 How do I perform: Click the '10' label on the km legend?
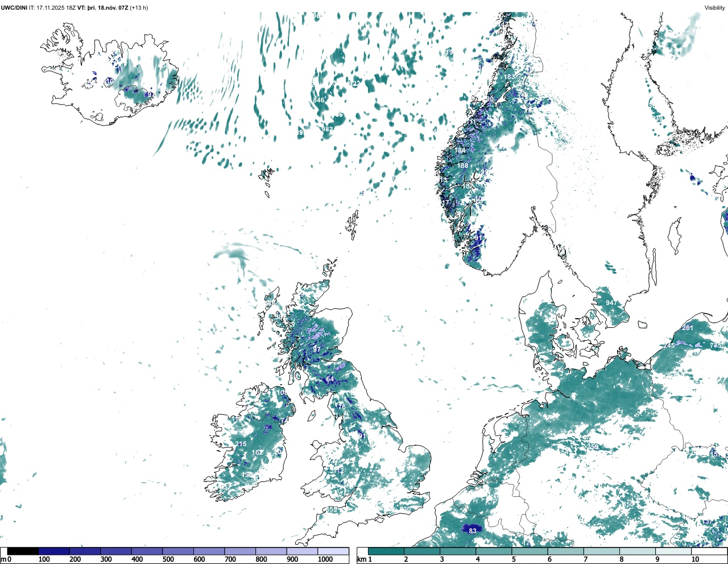click(695, 559)
